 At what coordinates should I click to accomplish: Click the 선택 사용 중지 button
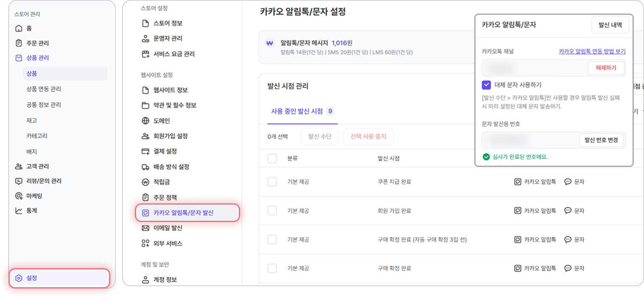point(368,137)
